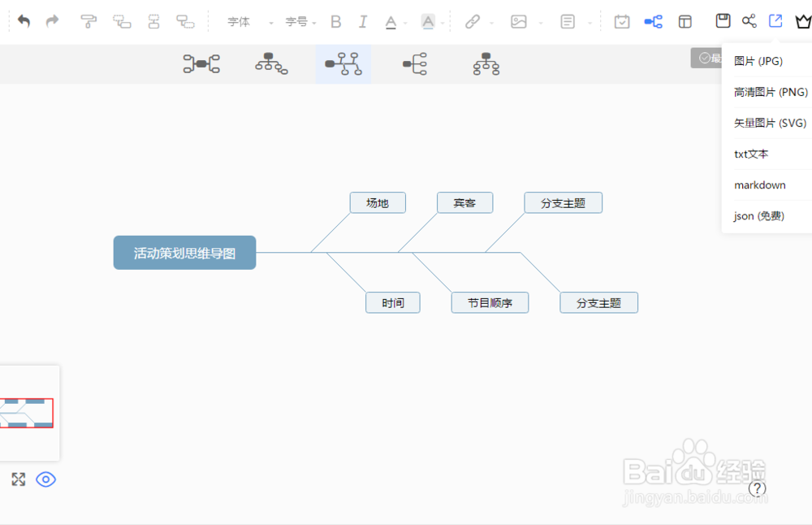
Task: Select the rightward tree layout icon
Action: pos(414,63)
